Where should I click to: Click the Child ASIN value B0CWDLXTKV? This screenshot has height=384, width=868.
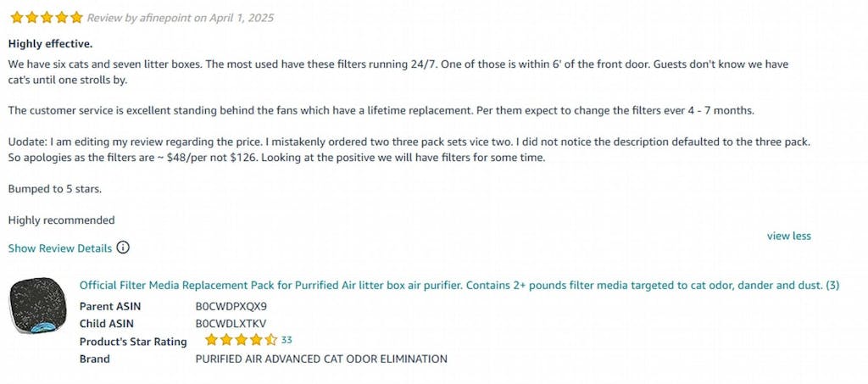click(x=231, y=323)
